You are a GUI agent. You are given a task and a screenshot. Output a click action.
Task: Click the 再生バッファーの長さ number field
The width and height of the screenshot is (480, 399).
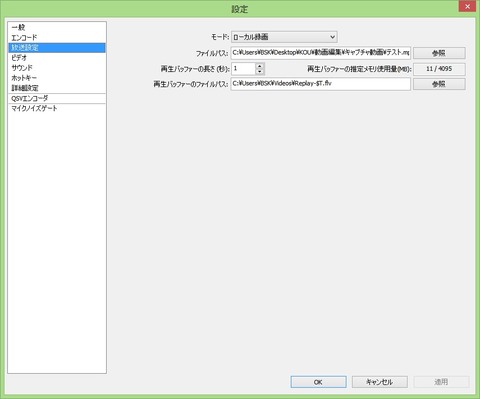pos(243,69)
